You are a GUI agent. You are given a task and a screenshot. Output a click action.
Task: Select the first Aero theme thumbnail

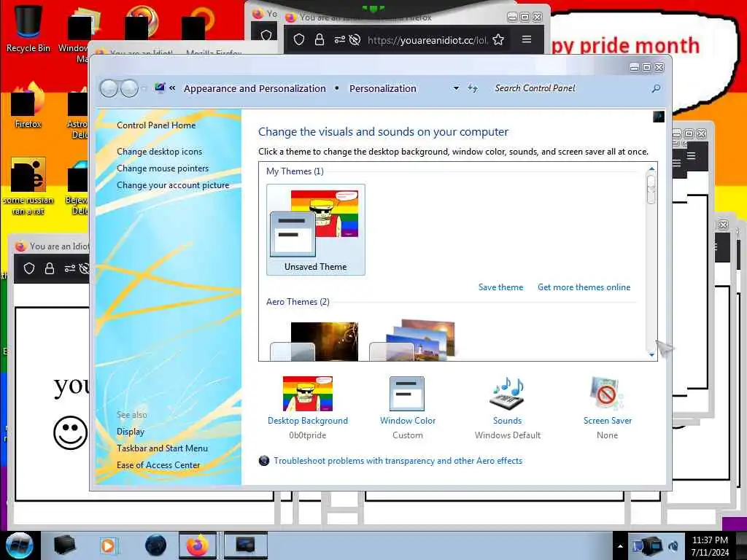[x=315, y=341]
